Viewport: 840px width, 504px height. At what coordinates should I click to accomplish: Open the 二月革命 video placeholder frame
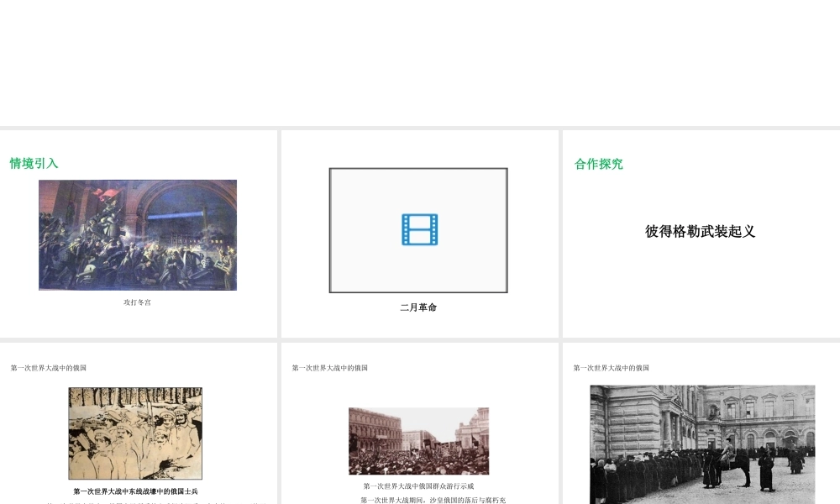coord(418,230)
